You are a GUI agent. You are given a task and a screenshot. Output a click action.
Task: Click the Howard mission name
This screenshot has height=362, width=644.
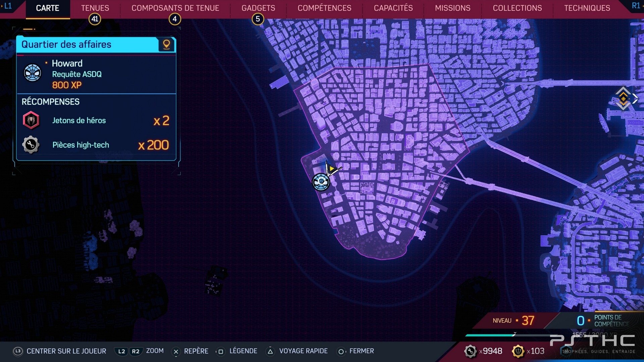click(x=67, y=63)
